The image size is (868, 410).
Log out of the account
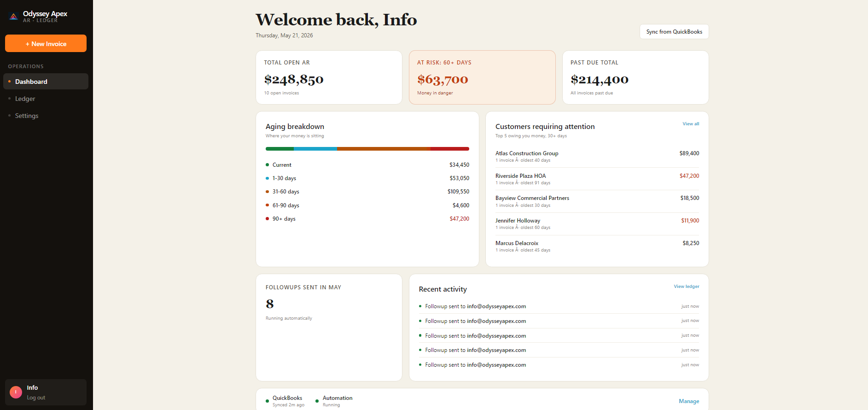pyautogui.click(x=36, y=398)
